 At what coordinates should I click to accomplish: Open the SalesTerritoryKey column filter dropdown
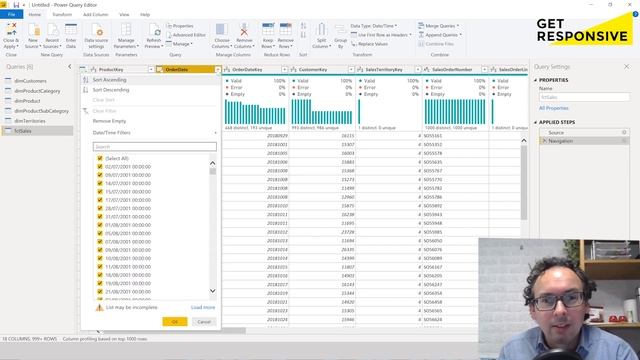(x=418, y=70)
